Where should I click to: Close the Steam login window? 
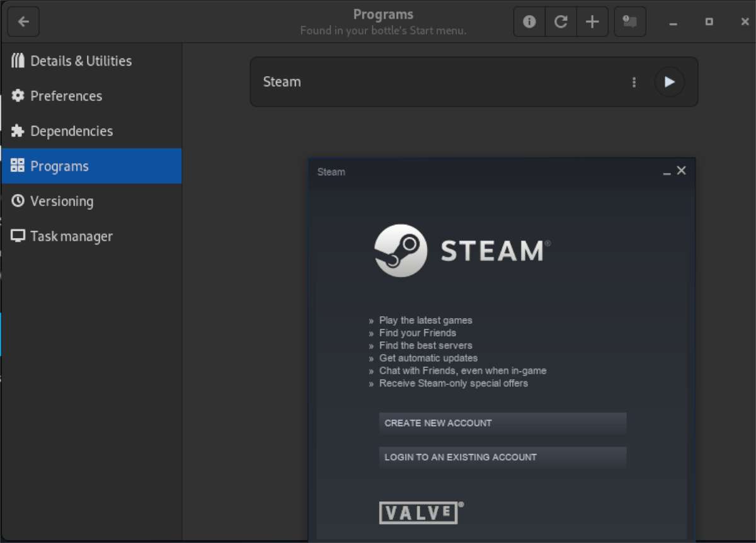click(681, 171)
